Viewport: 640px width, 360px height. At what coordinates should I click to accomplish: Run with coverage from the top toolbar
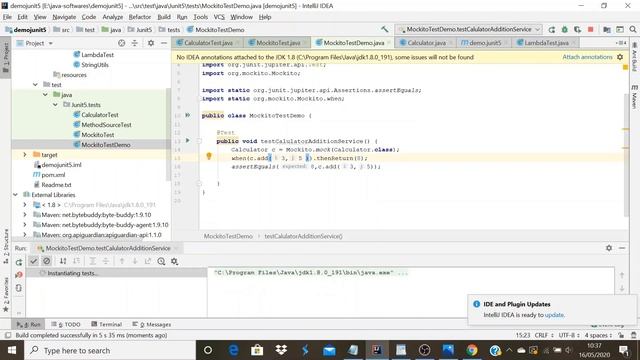(577, 29)
